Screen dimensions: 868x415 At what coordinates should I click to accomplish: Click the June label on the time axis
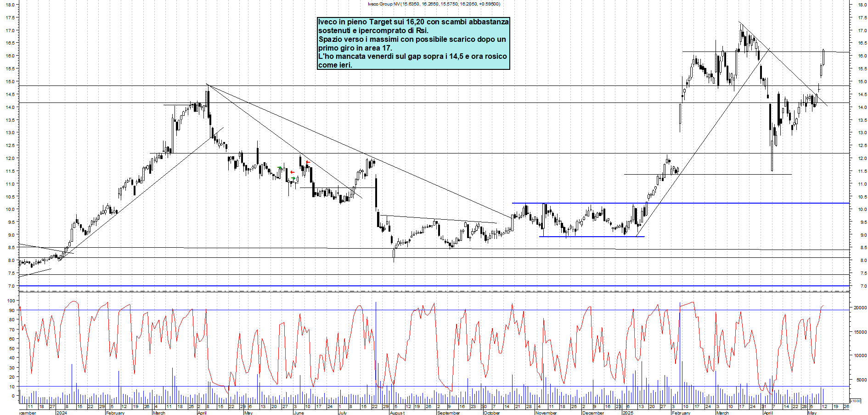click(299, 413)
